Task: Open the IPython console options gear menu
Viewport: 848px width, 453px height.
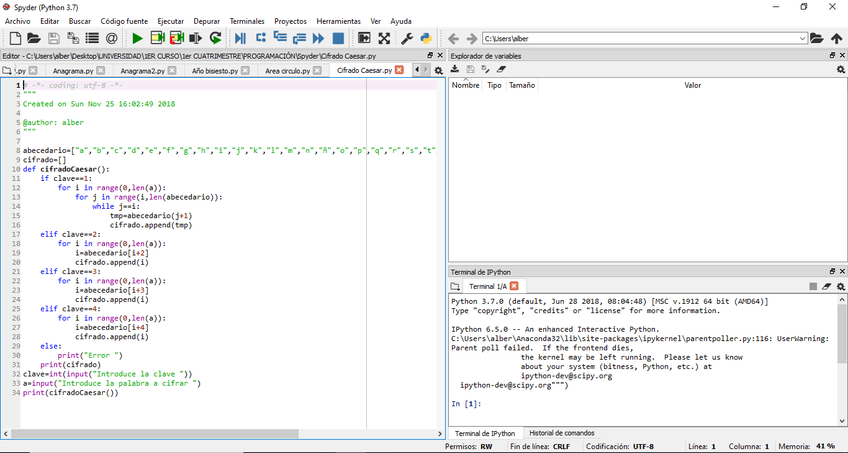Action: 840,286
